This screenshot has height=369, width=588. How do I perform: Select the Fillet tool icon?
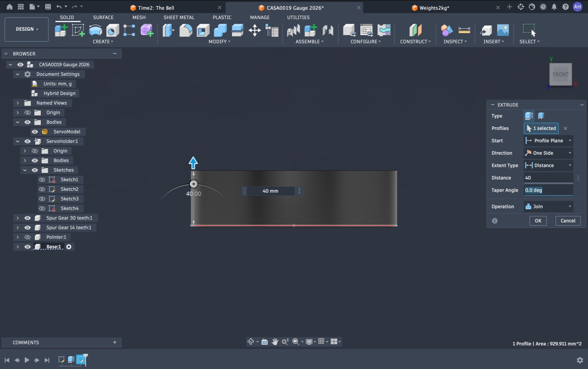[x=186, y=30]
